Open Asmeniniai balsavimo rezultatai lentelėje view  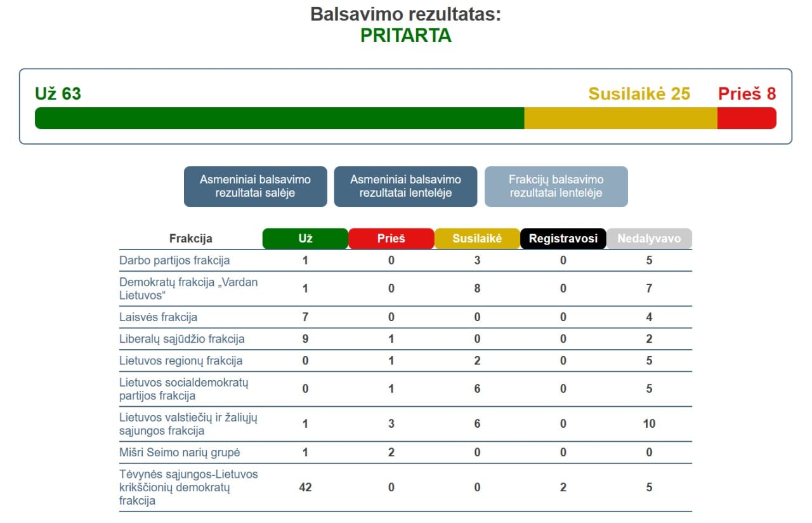[x=406, y=187]
